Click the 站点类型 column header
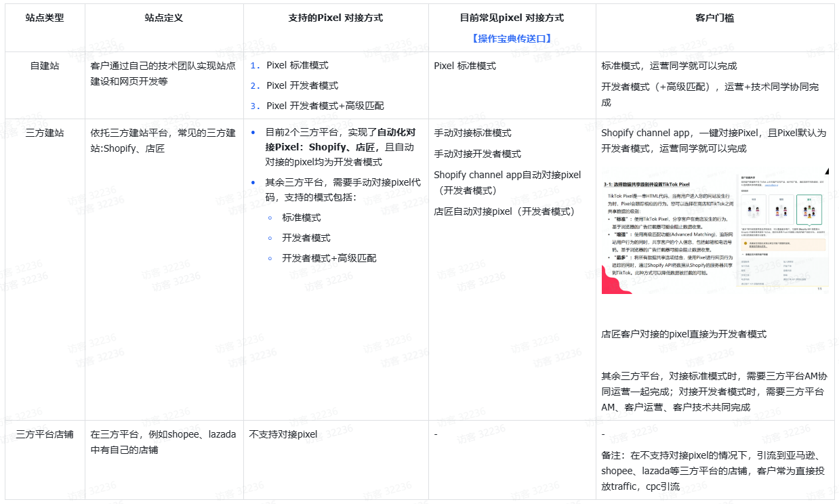The width and height of the screenshot is (839, 504). click(x=43, y=16)
